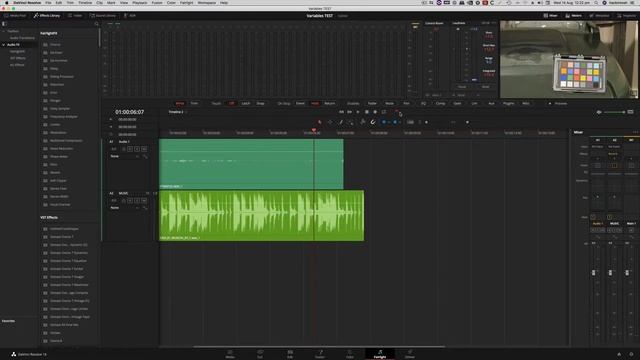
Task: Solo the MUSIC track
Action: (x=137, y=200)
